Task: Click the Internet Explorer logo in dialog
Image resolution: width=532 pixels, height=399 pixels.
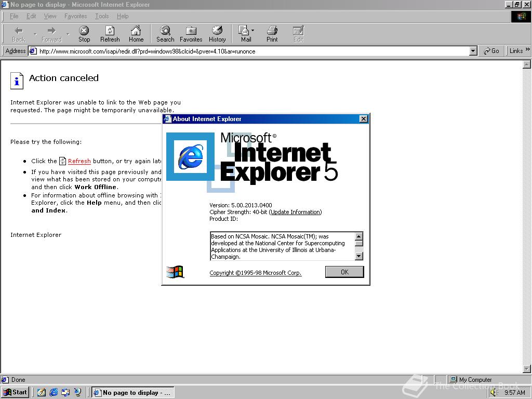Action: 190,156
